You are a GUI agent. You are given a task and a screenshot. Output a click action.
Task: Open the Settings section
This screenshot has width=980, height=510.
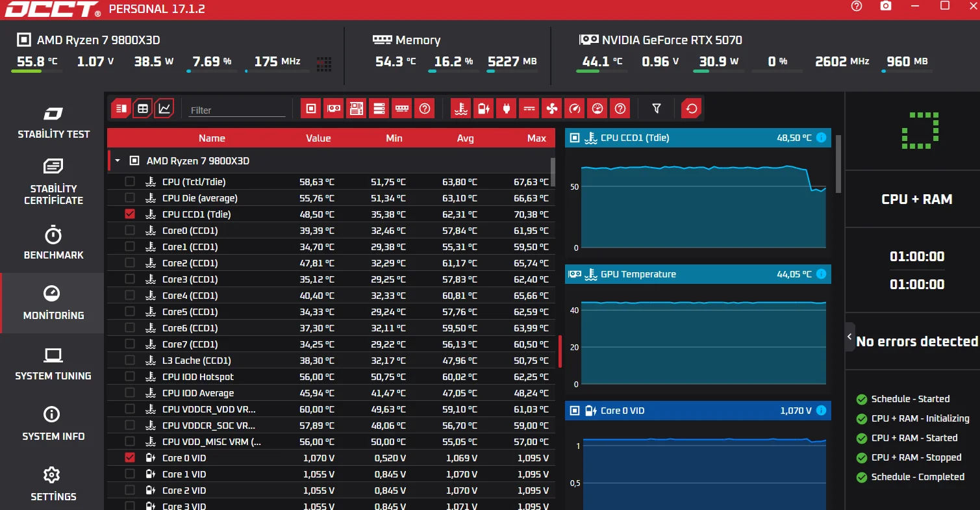(53, 484)
